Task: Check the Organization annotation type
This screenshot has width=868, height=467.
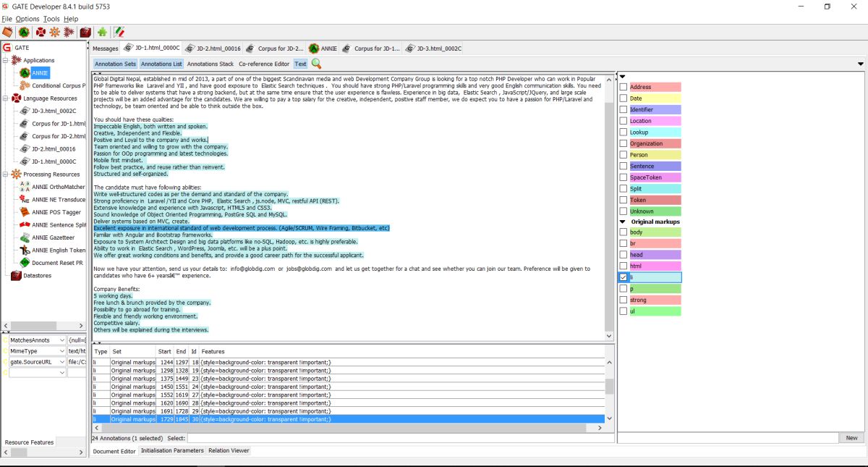Action: click(x=624, y=143)
